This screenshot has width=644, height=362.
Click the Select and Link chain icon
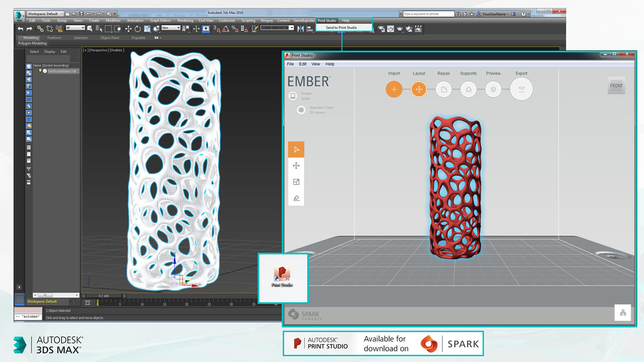[x=40, y=28]
